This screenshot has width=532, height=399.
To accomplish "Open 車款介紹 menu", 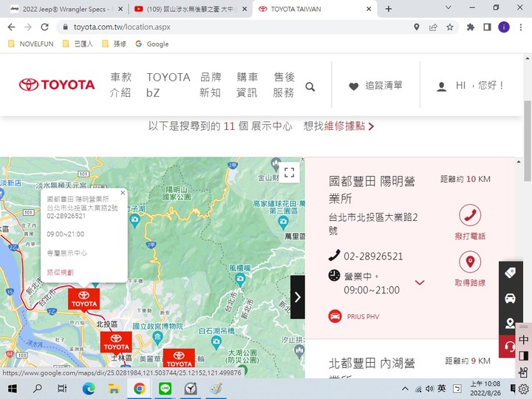I will pyautogui.click(x=120, y=84).
